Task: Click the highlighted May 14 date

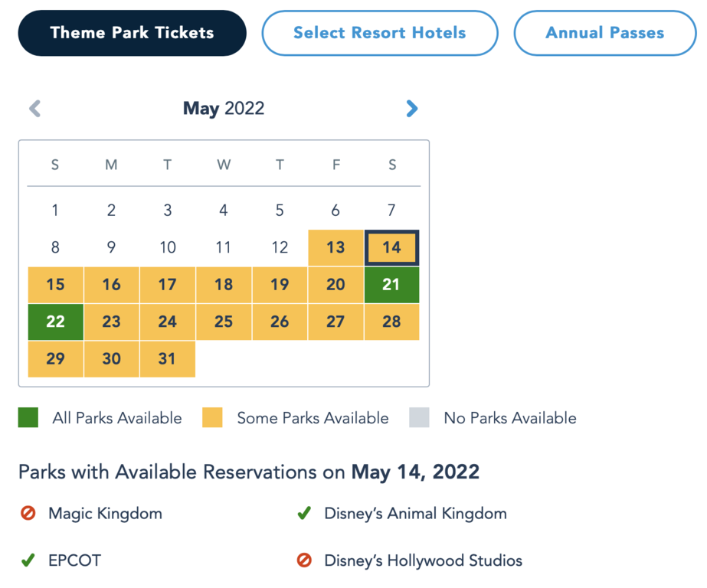Action: [391, 247]
